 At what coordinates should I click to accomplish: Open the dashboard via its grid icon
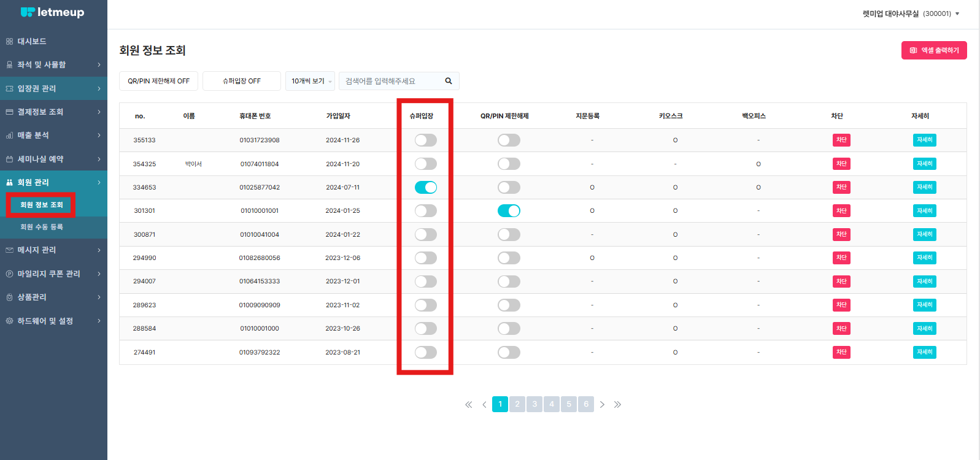(9, 42)
